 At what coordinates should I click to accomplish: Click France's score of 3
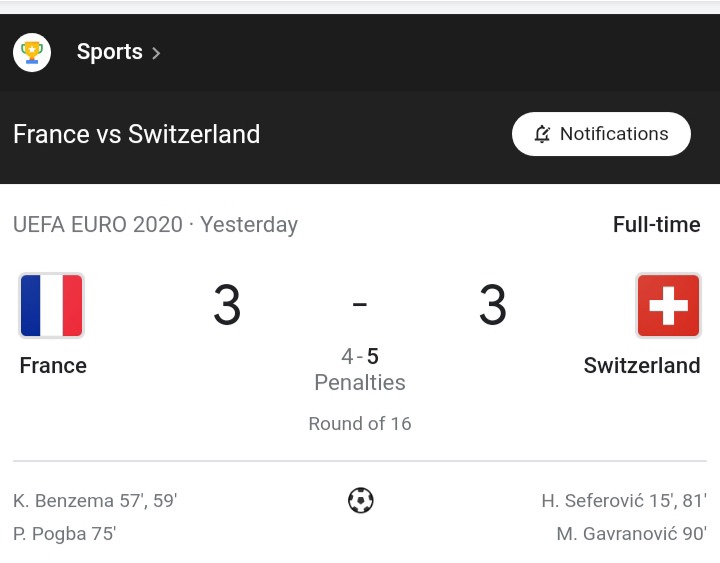[227, 304]
